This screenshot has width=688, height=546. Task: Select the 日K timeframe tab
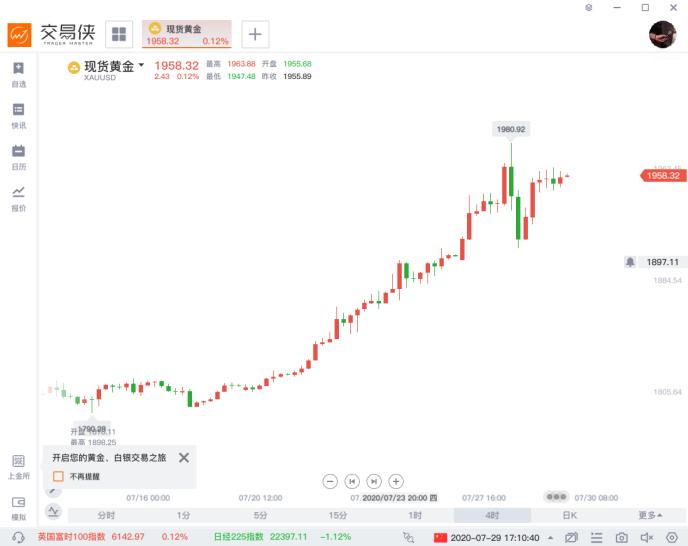570,515
